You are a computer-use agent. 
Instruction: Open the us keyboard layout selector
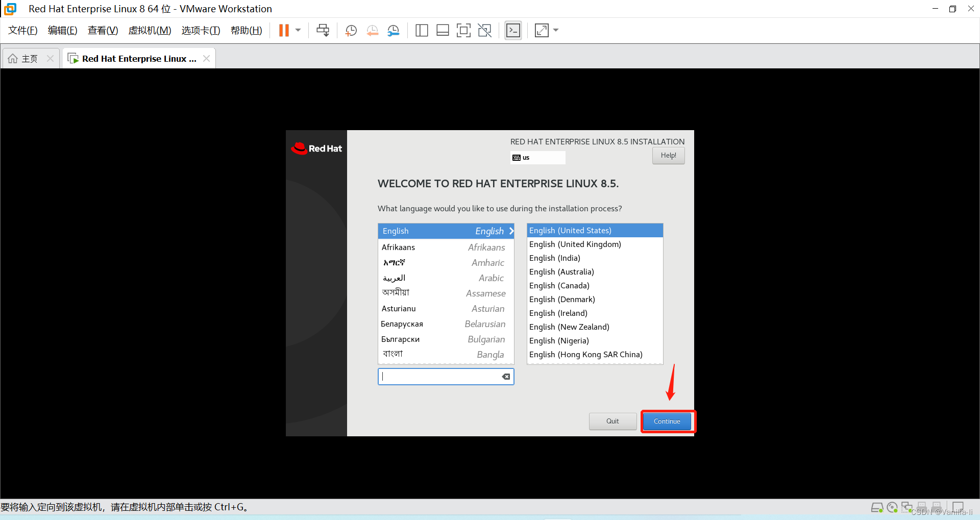537,157
